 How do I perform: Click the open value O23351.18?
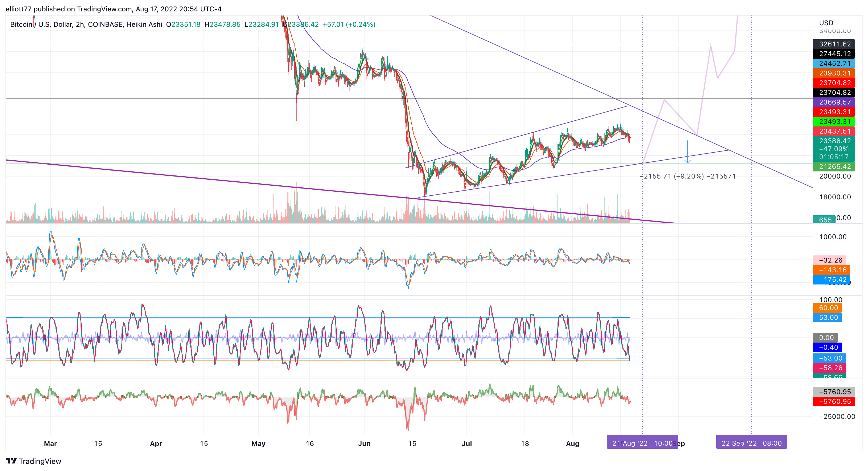[x=183, y=24]
